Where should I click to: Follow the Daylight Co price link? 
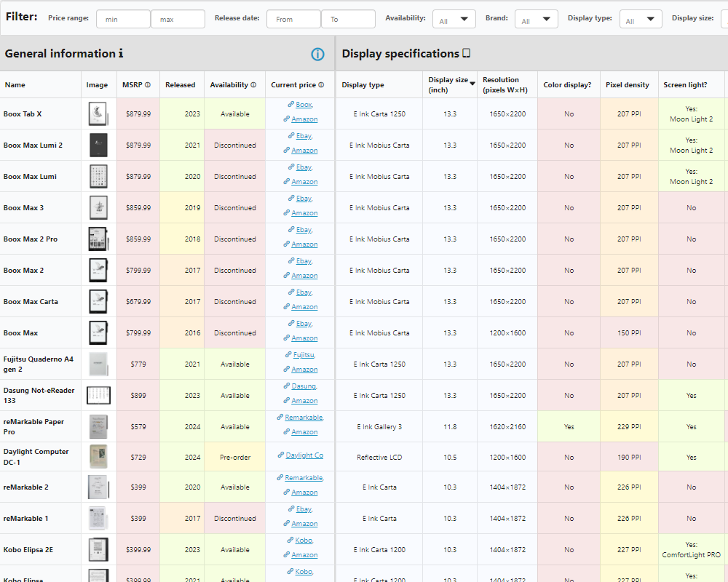(304, 455)
